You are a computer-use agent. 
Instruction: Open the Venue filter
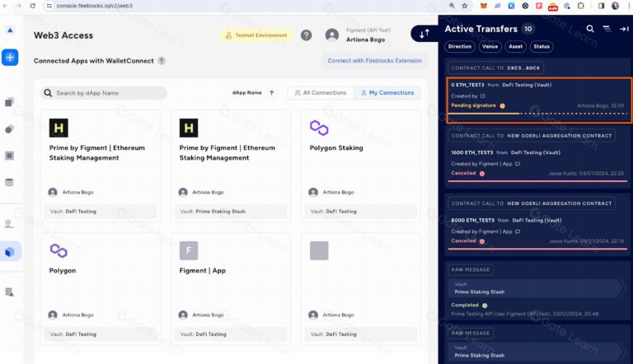coord(490,46)
